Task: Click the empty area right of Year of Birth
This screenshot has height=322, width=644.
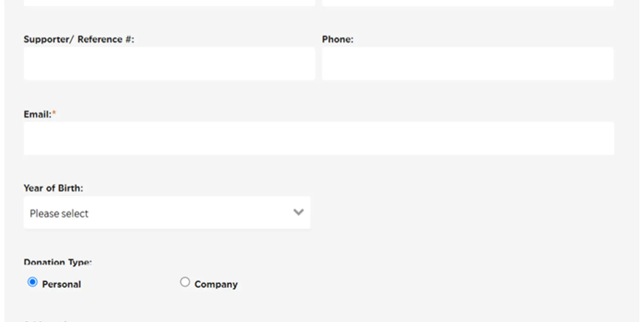Action: click(x=461, y=213)
